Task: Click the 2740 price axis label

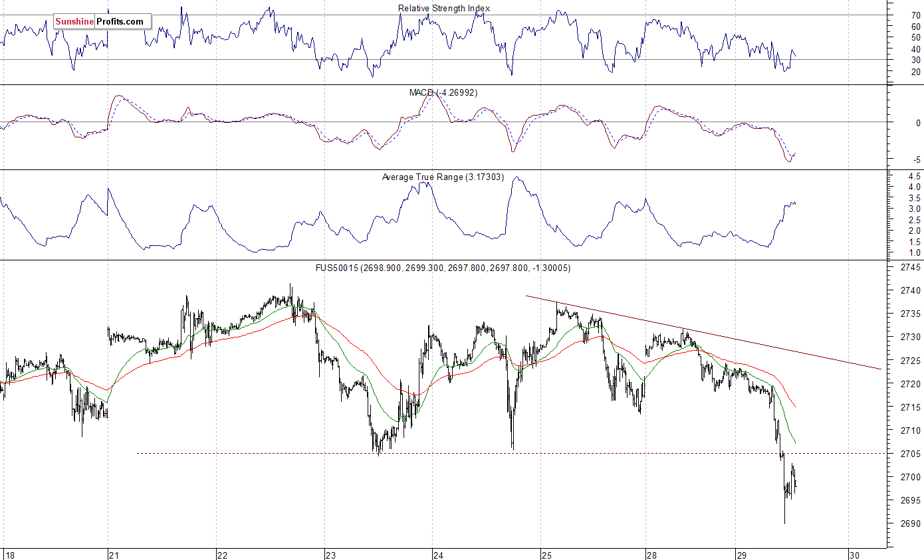Action: 911,291
